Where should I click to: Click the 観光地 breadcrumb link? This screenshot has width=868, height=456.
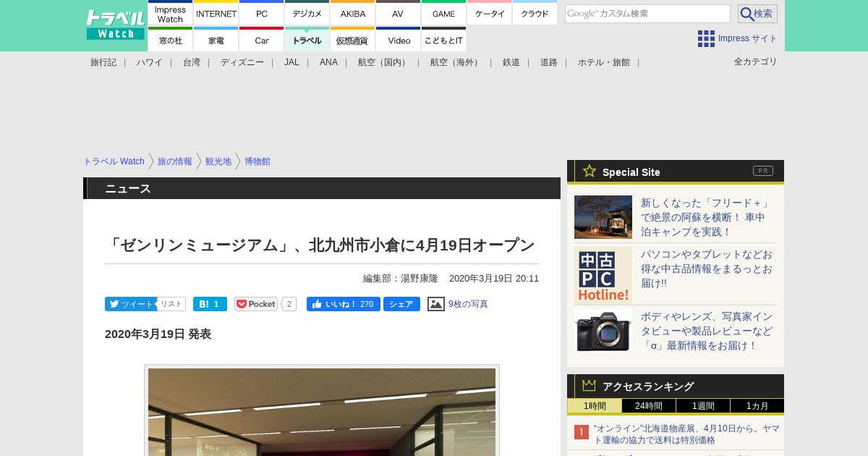[218, 161]
